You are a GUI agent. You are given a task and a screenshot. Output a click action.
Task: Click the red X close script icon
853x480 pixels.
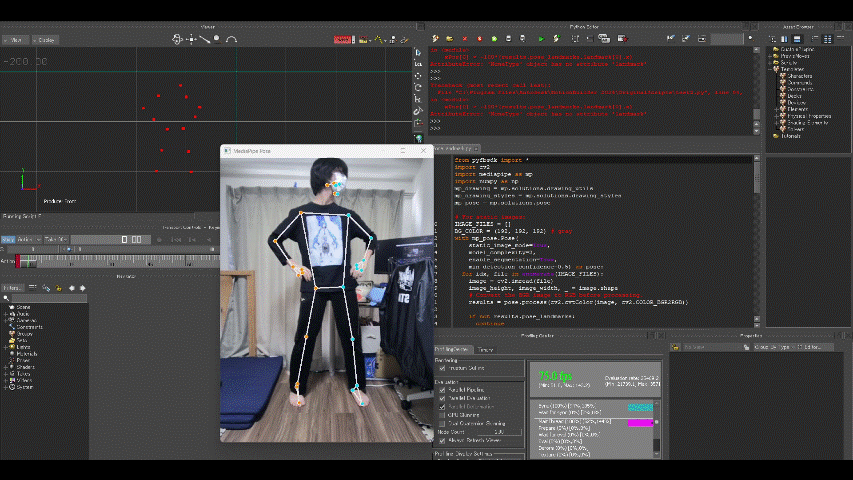pyautogui.click(x=465, y=39)
